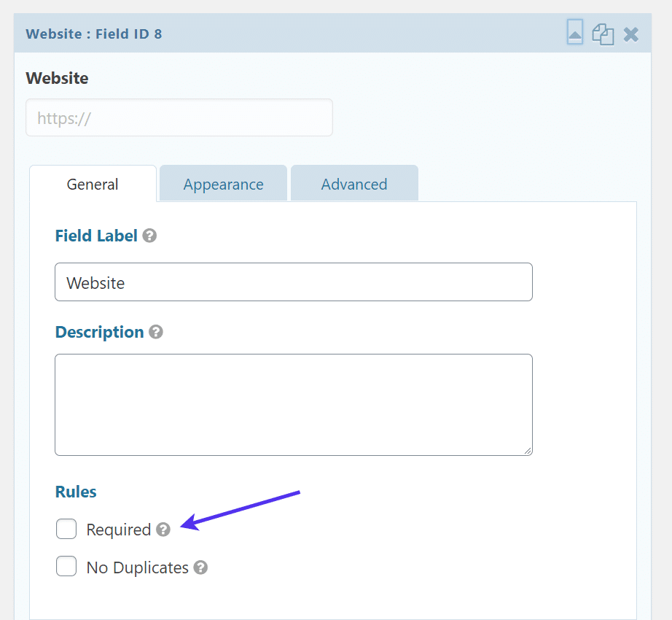
Task: Duplicate the Website field
Action: point(603,34)
